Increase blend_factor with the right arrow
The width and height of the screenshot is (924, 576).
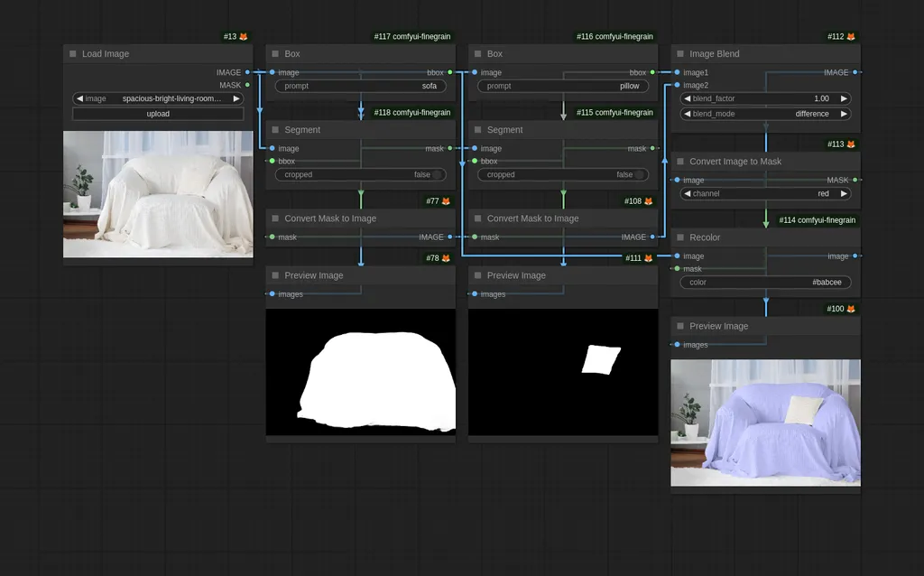tap(842, 98)
